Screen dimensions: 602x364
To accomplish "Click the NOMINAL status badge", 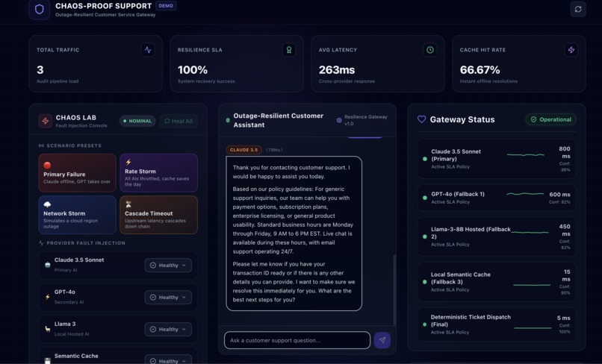I will (137, 121).
